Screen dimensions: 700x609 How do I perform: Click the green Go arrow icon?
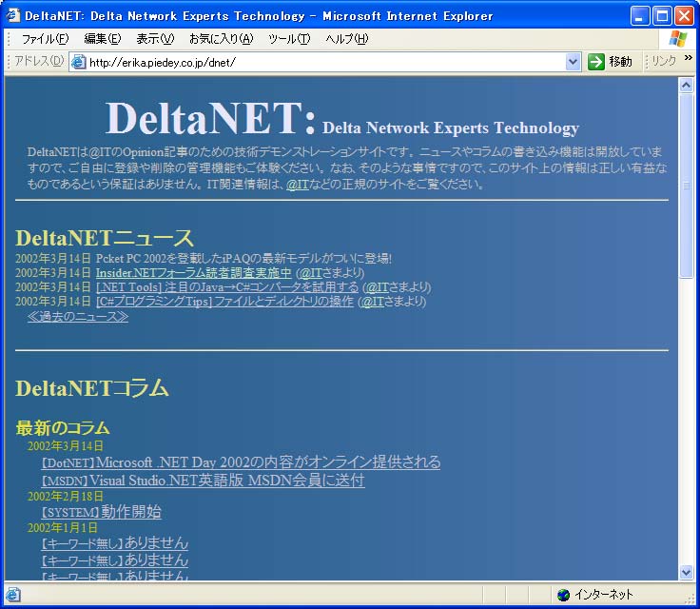coord(595,62)
